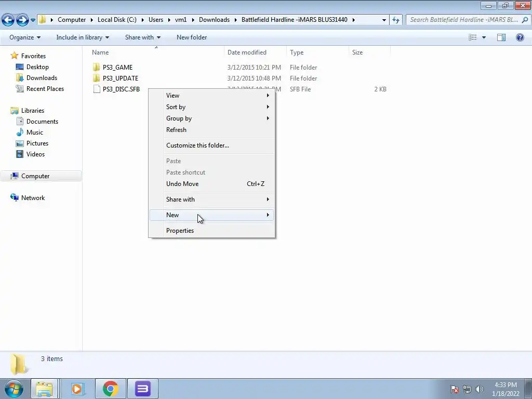Select Network in navigation pane
The image size is (532, 399).
click(x=33, y=198)
